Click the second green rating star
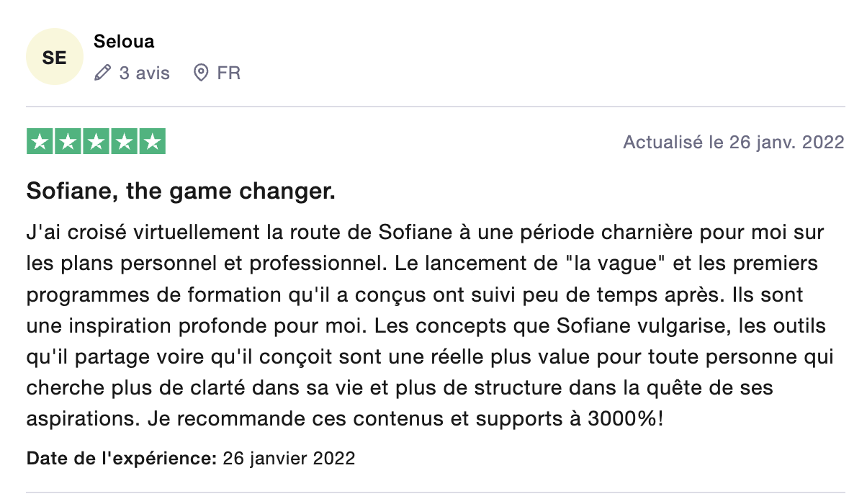 pos(68,142)
